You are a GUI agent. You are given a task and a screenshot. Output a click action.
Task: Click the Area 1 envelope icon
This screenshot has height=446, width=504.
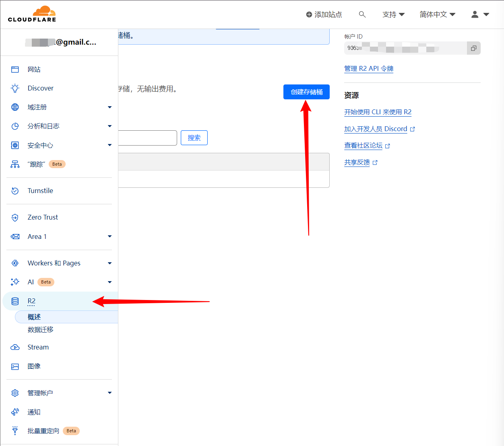15,236
